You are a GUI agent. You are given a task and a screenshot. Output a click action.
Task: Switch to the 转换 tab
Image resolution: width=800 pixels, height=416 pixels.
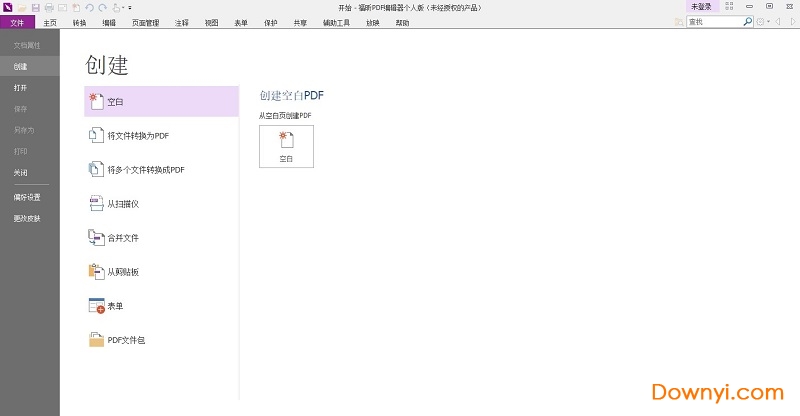[80, 22]
